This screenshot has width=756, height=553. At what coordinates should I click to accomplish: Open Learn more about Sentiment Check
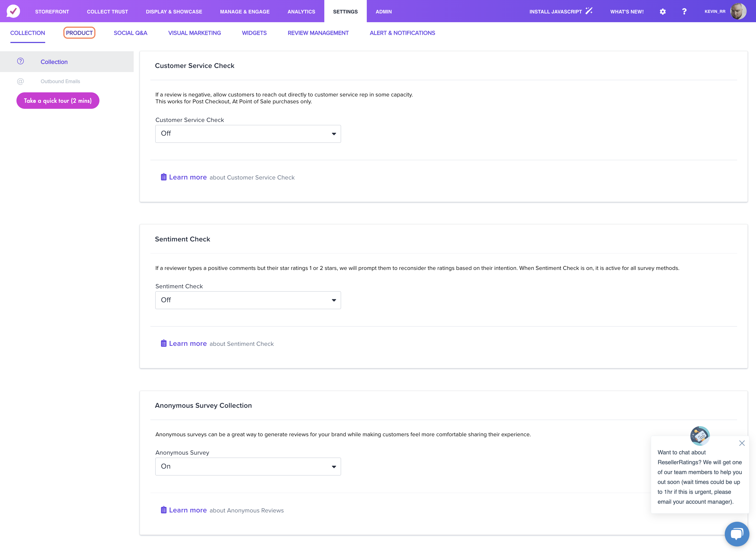188,343
